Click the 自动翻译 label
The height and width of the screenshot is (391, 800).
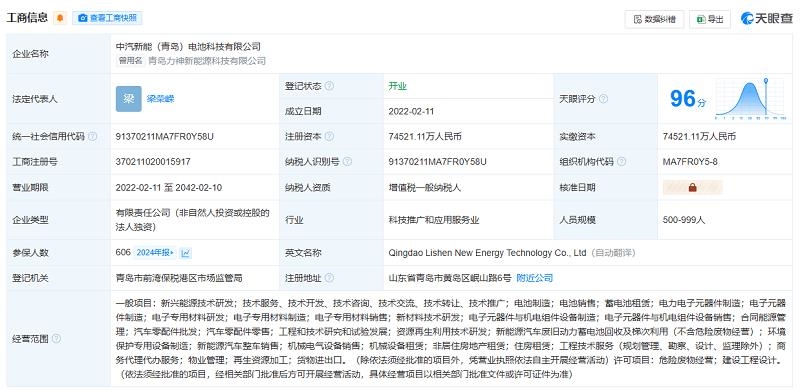pos(613,253)
